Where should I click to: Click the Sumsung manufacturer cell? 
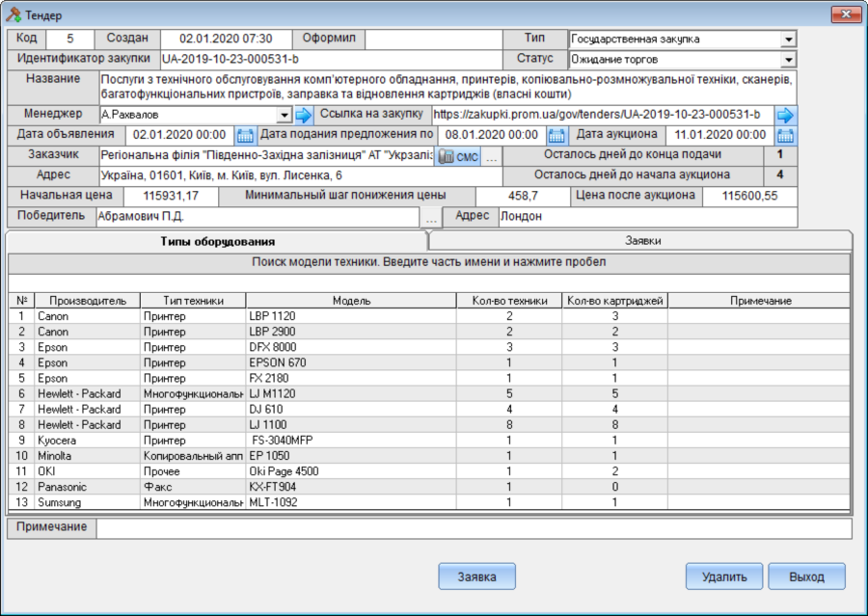click(88, 502)
